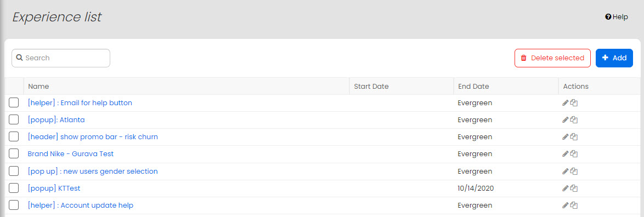Check the Brand Nike - Gurava Test row
The width and height of the screenshot is (644, 217).
(14, 154)
